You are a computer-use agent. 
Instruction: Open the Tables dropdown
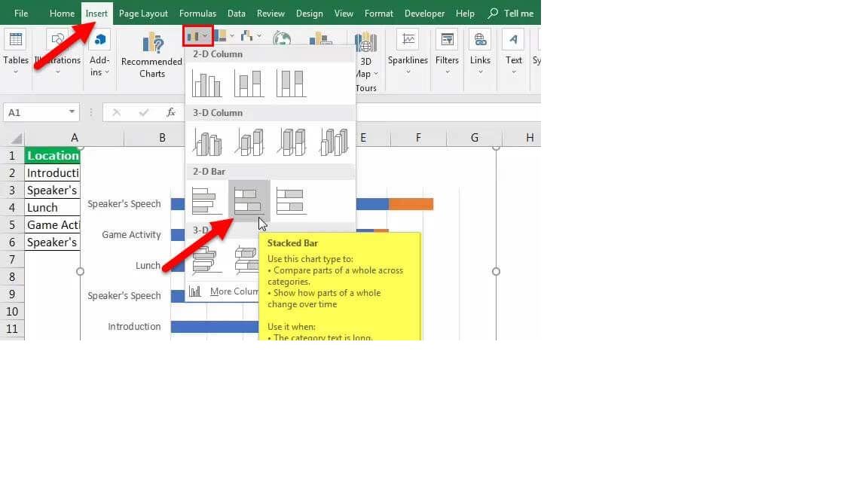click(x=16, y=54)
